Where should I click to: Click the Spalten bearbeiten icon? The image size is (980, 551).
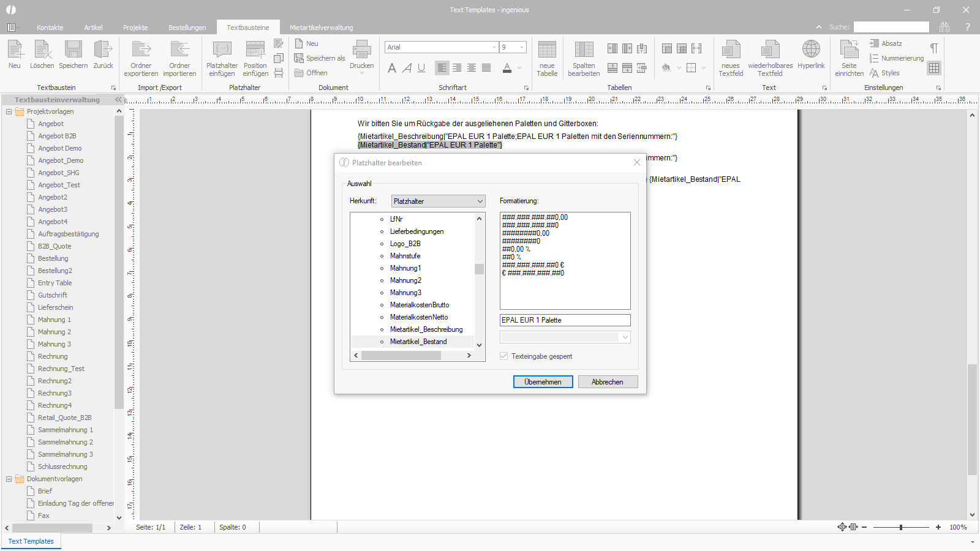coord(584,50)
